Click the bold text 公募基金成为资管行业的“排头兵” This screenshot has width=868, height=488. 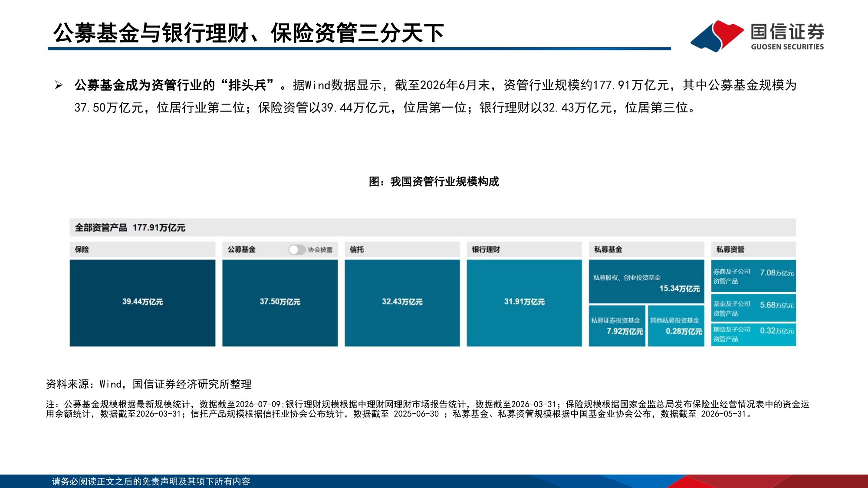click(174, 85)
